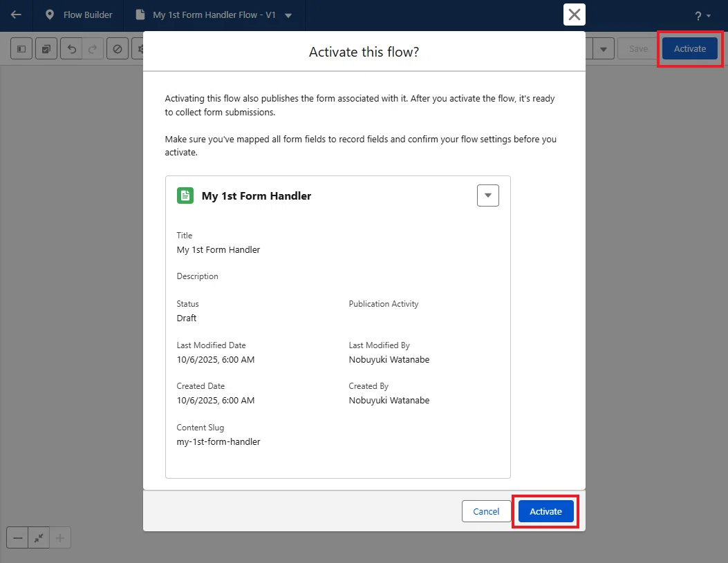728x563 pixels.
Task: Click My 1st Form Handler Flow - V1 title
Action: [x=214, y=15]
